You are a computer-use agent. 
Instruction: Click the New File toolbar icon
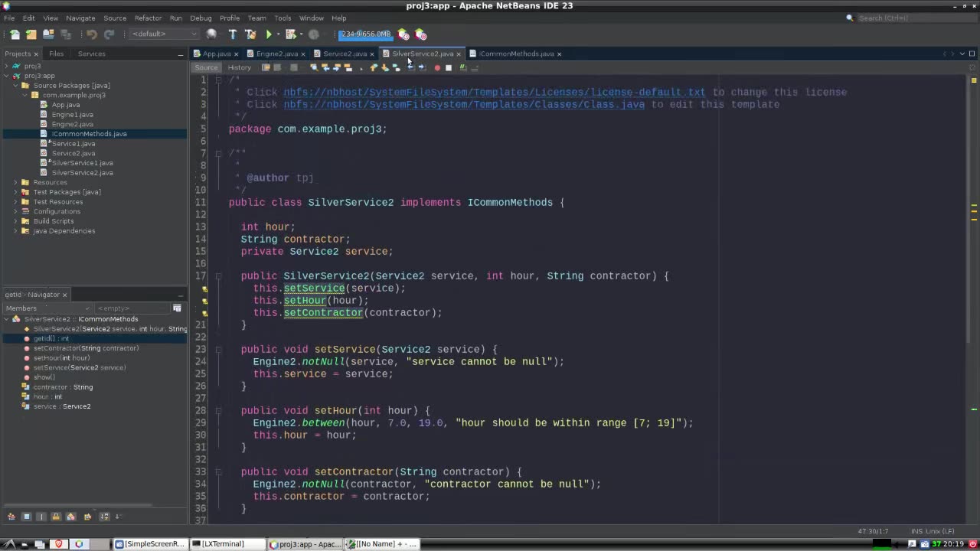pyautogui.click(x=15, y=34)
